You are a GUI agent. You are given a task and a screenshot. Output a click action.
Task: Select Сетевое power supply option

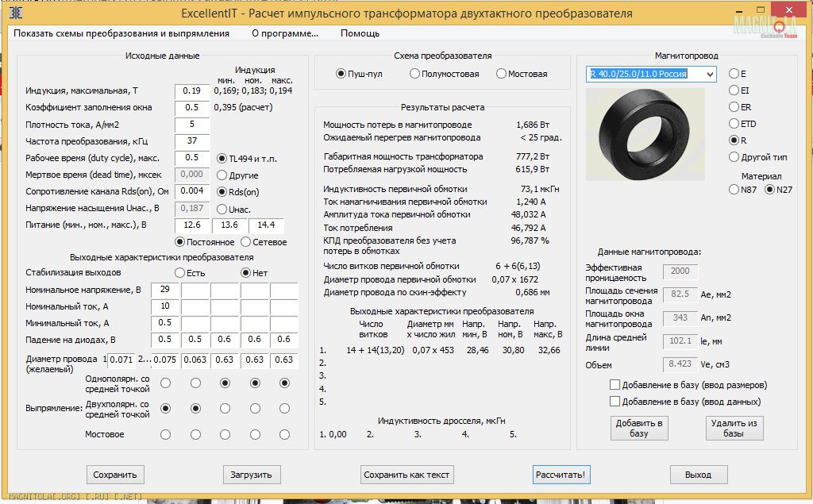[x=245, y=242]
